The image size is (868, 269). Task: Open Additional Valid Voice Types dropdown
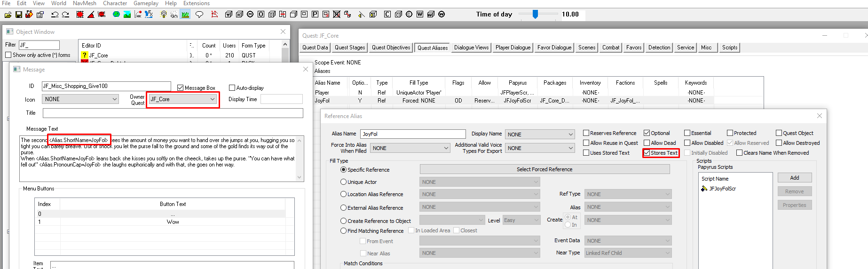click(x=540, y=148)
